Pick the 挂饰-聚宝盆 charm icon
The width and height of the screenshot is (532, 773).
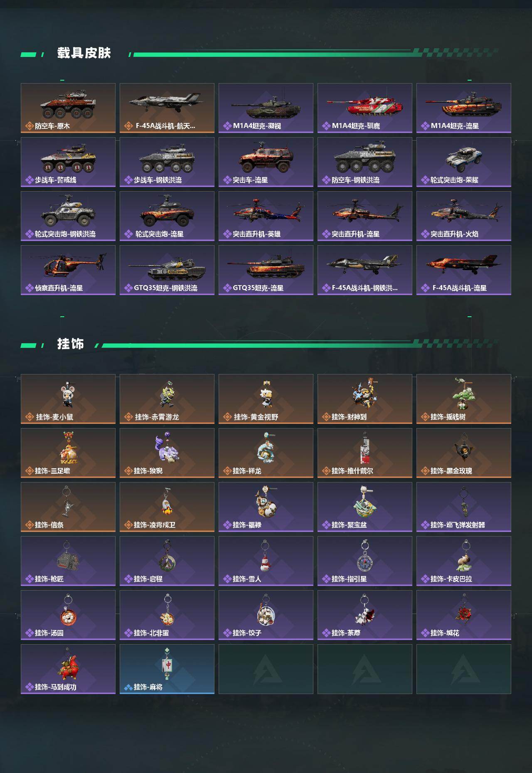pos(365,502)
